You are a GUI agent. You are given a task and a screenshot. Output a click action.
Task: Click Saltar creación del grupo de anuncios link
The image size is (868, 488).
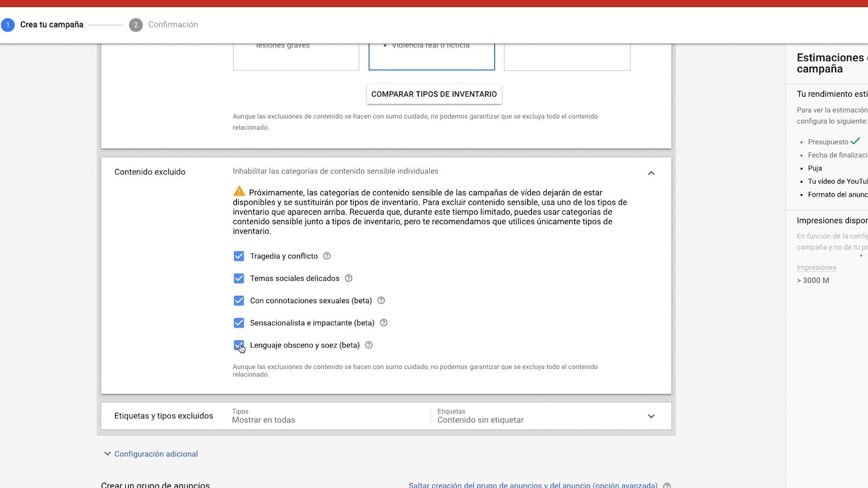click(x=533, y=485)
